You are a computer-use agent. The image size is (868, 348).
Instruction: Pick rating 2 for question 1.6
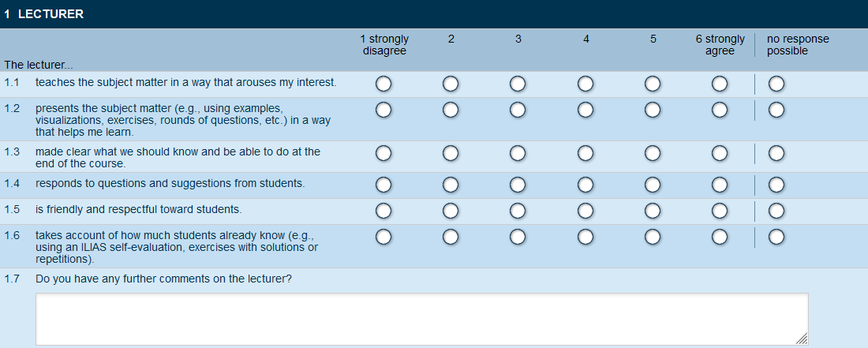451,237
